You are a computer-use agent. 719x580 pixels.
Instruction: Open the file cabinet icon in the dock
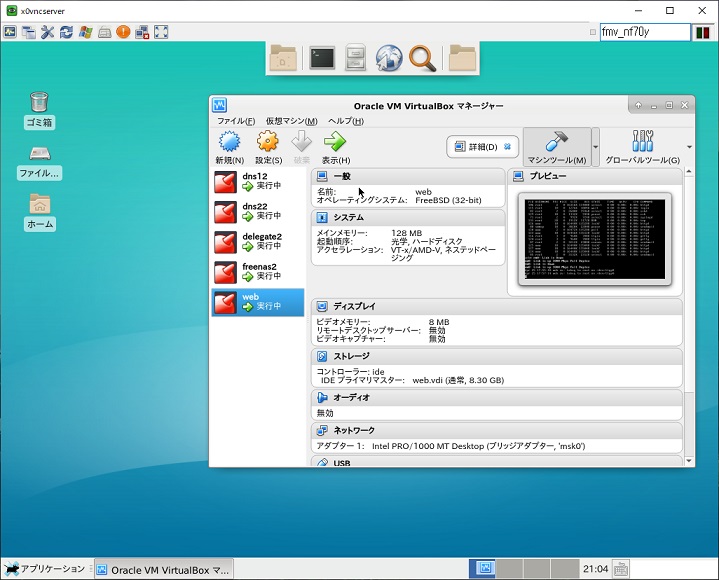[355, 58]
